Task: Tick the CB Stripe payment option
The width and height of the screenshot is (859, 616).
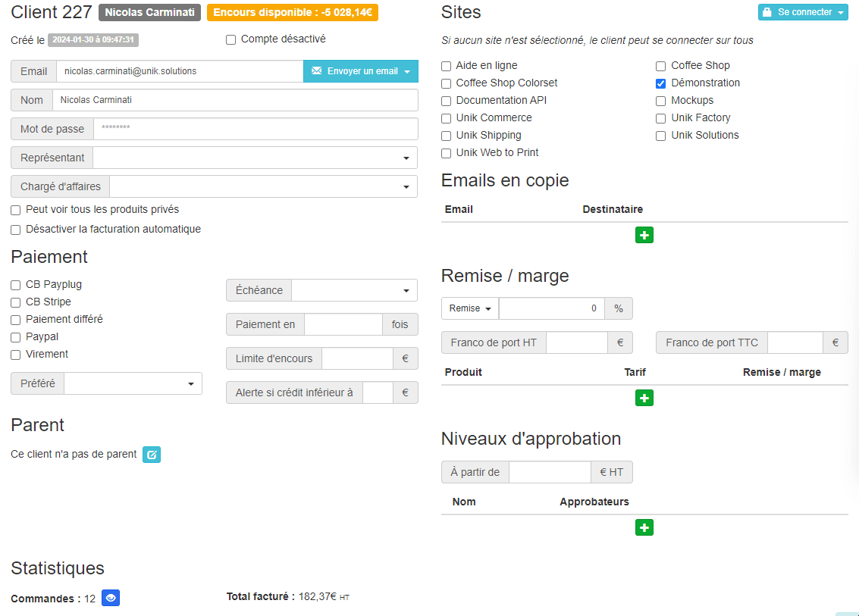Action: pyautogui.click(x=16, y=302)
